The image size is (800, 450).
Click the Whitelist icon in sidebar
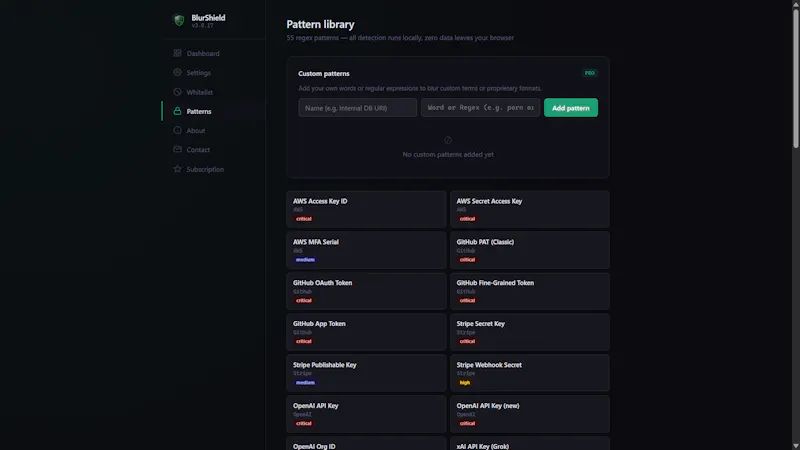tap(177, 92)
